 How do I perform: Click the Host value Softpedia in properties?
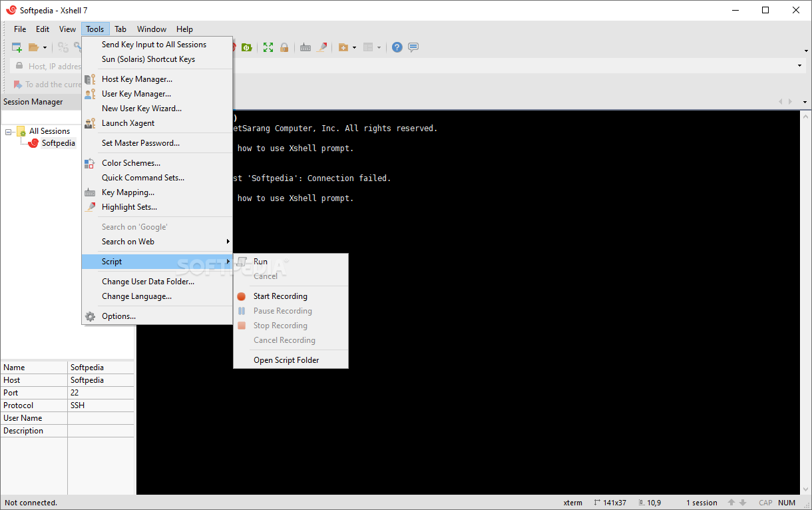pyautogui.click(x=87, y=380)
